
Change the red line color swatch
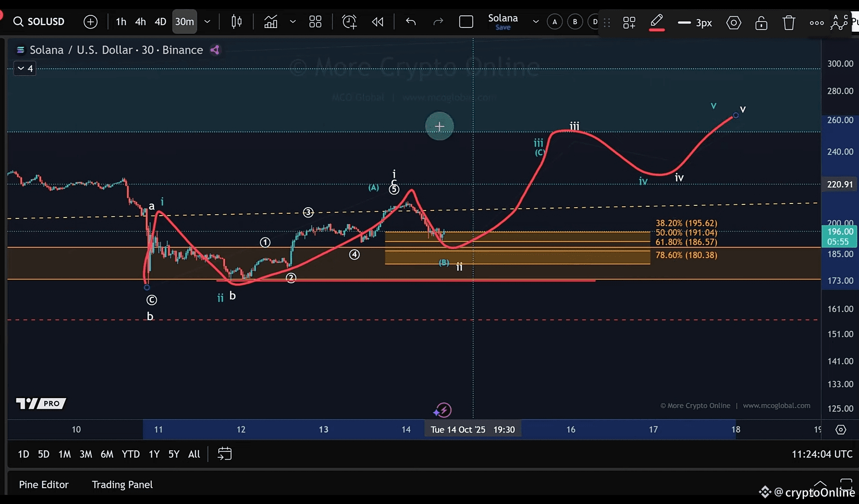(x=656, y=22)
